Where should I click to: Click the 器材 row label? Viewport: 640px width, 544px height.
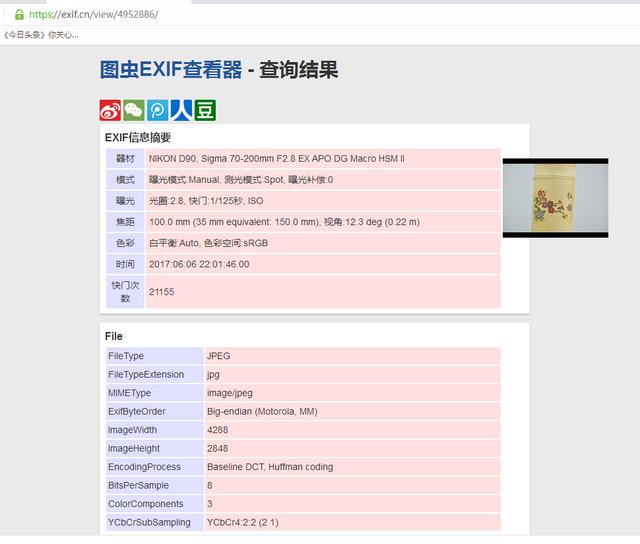[125, 159]
